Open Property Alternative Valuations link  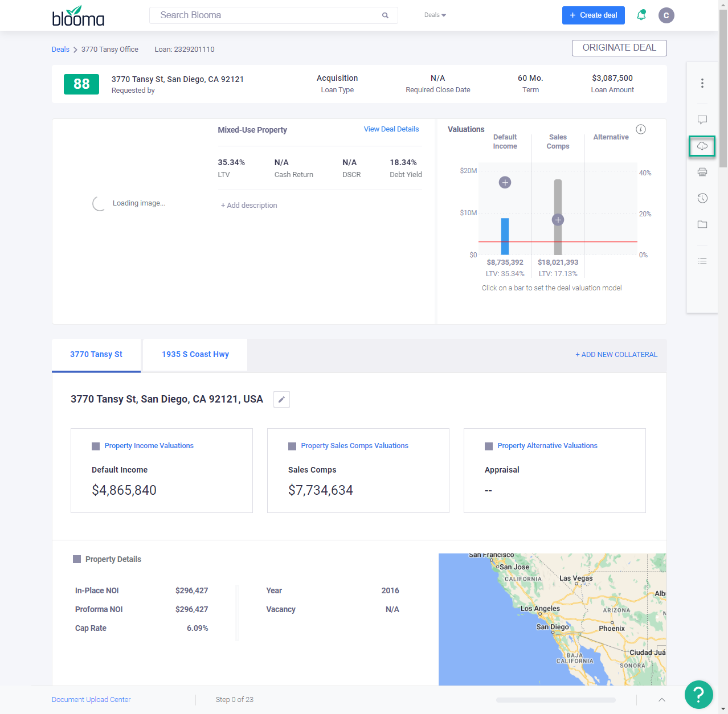(x=547, y=446)
